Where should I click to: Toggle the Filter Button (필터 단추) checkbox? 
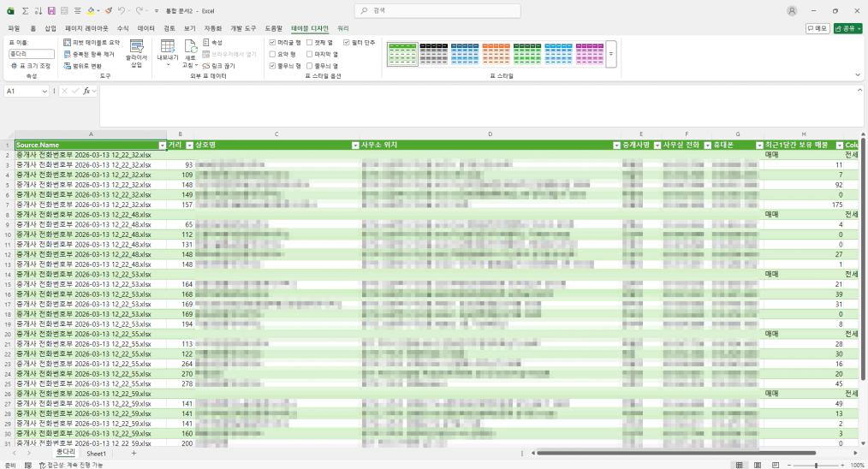[x=347, y=43]
